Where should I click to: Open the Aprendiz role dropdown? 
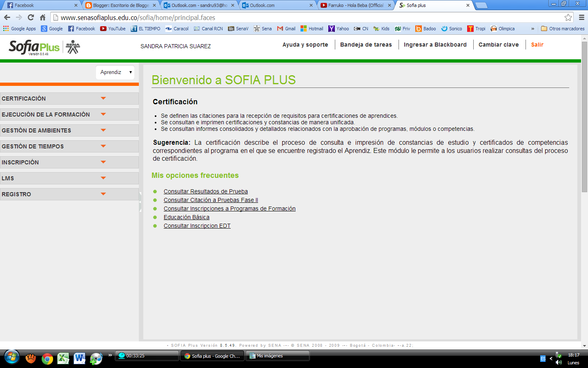coord(116,72)
